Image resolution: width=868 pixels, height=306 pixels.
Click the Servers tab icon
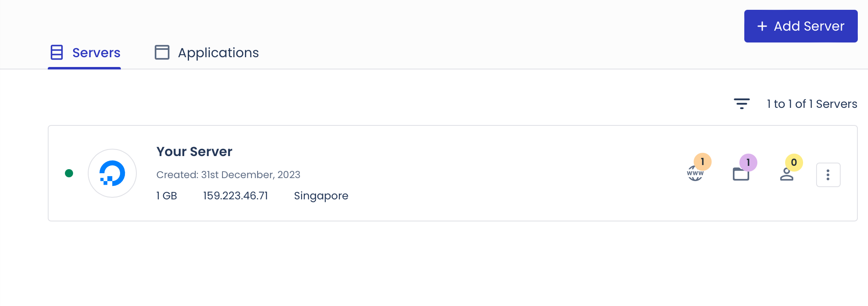point(57,52)
